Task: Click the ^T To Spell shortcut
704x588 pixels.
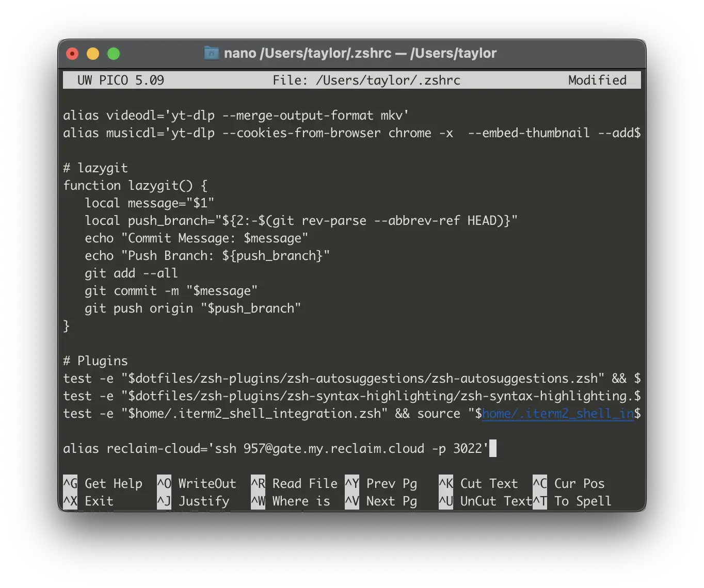Action: 572,501
